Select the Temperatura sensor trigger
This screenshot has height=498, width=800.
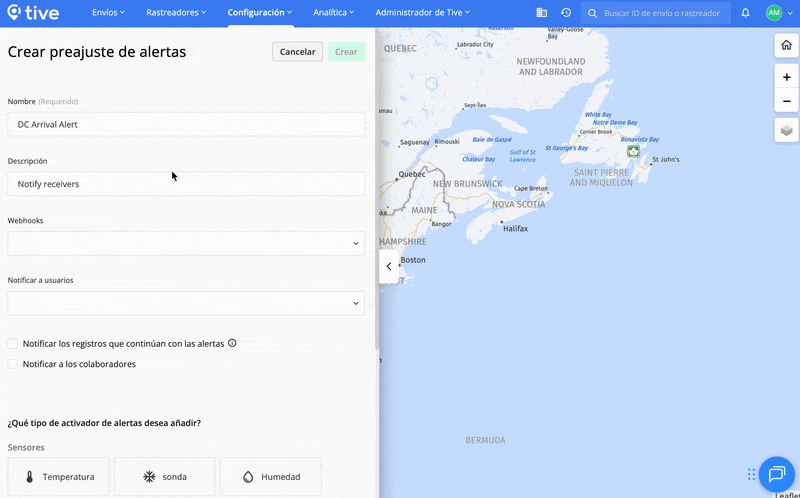point(59,477)
